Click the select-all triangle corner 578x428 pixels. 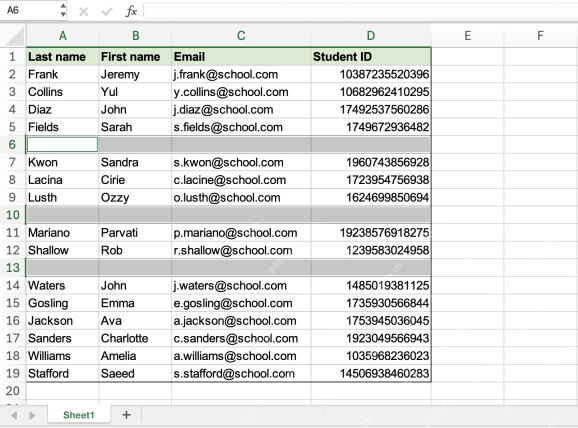pyautogui.click(x=15, y=36)
